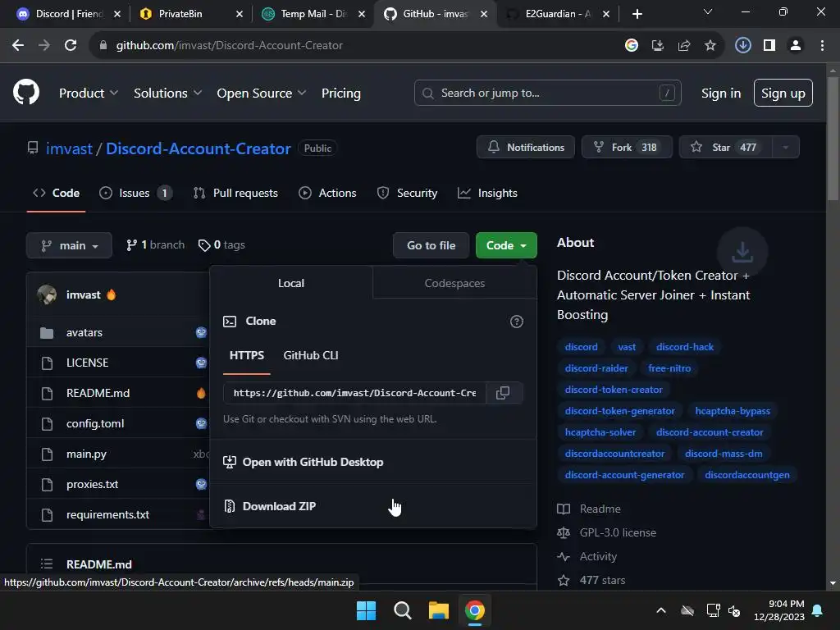Image resolution: width=840 pixels, height=630 pixels.
Task: Reload the page
Action: (x=71, y=45)
